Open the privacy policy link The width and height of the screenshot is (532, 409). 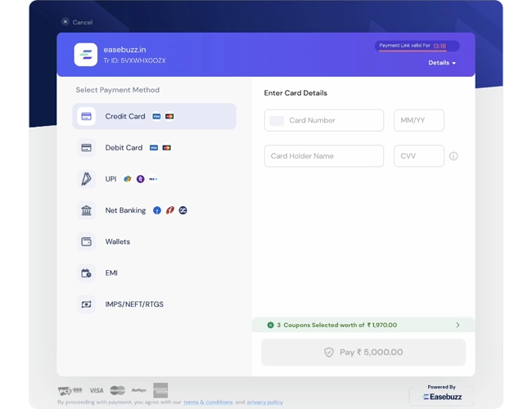pyautogui.click(x=265, y=402)
